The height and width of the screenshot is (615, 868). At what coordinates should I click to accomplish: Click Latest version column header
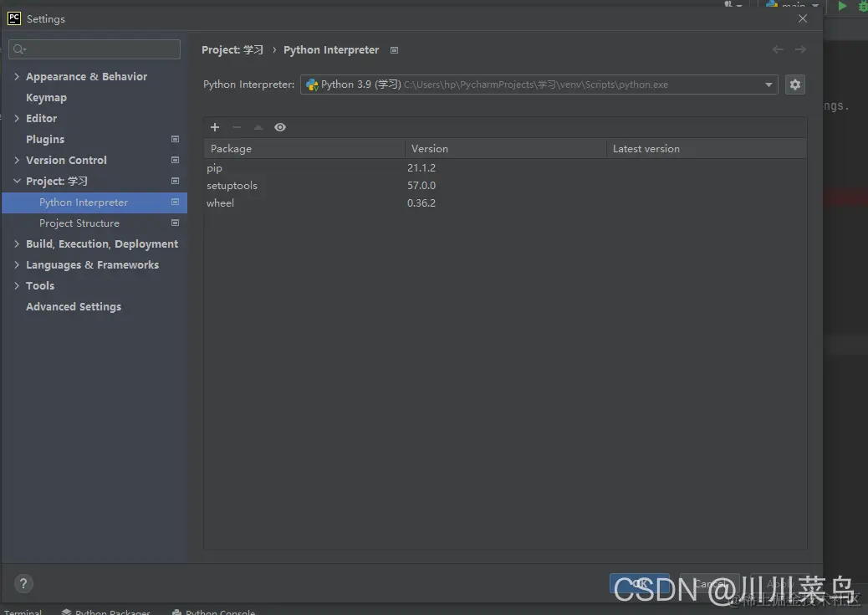[x=707, y=148]
